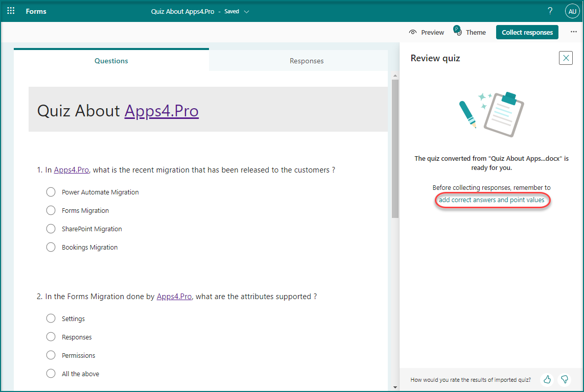
Task: Click the thumbs up rating icon
Action: pos(547,379)
